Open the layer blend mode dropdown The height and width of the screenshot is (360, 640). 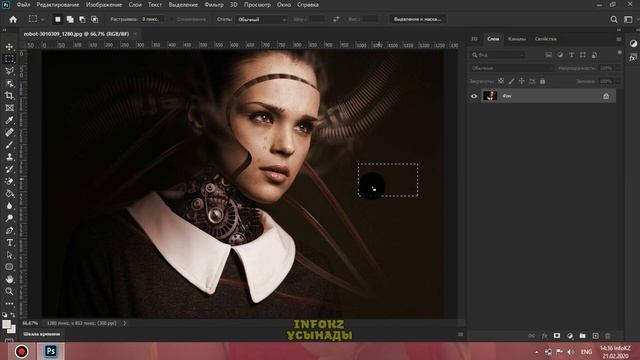[512, 68]
